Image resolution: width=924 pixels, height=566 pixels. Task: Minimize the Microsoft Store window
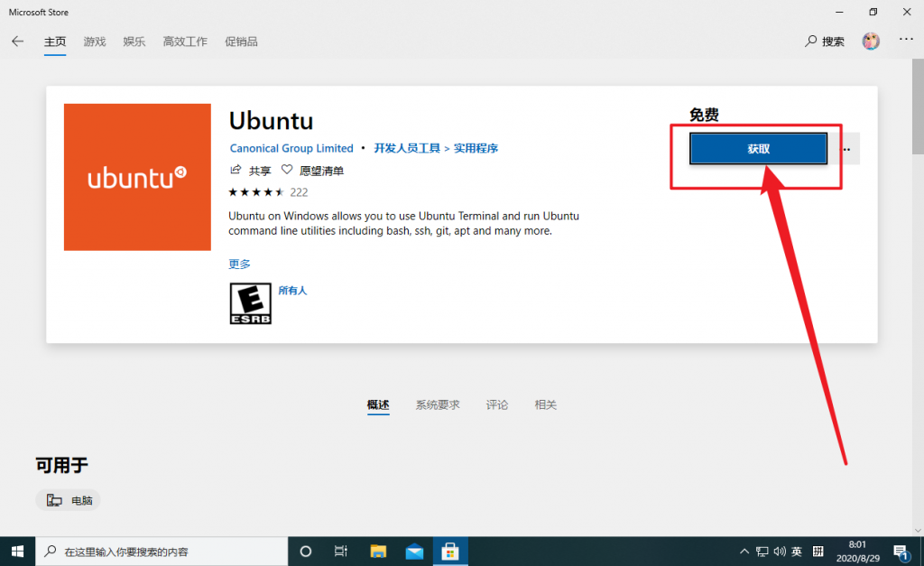tap(839, 12)
